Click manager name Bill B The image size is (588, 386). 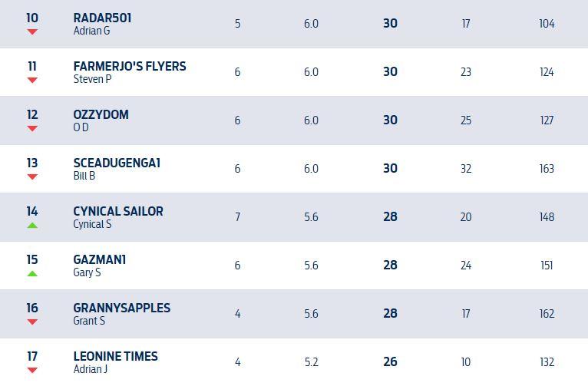click(x=84, y=176)
